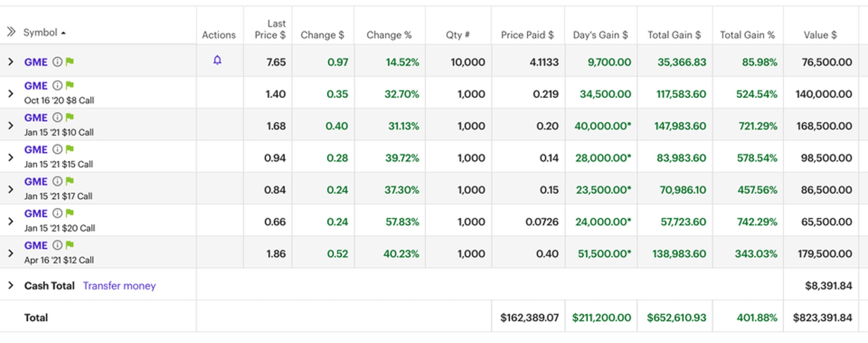Viewport: 868px width, 343px height.
Task: Open GME link above Jan 15 '21 $15 Call
Action: 36,149
